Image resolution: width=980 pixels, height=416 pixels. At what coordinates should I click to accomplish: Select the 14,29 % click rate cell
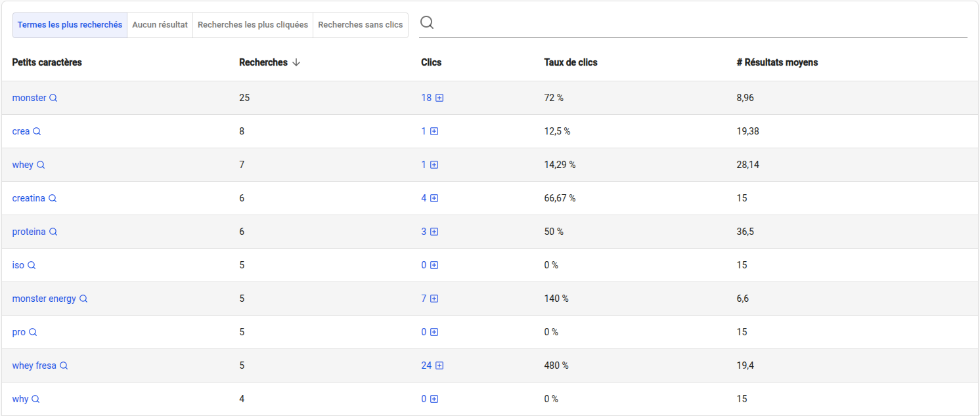coord(560,165)
